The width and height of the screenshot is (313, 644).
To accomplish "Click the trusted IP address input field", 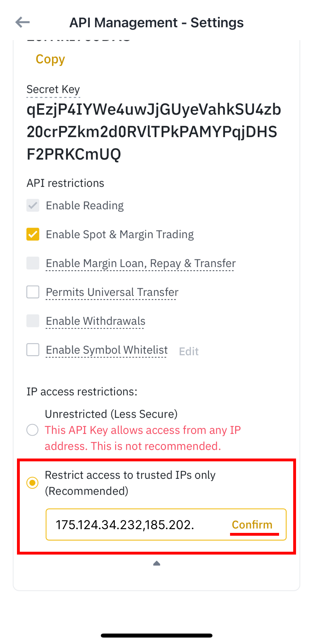I will [135, 525].
